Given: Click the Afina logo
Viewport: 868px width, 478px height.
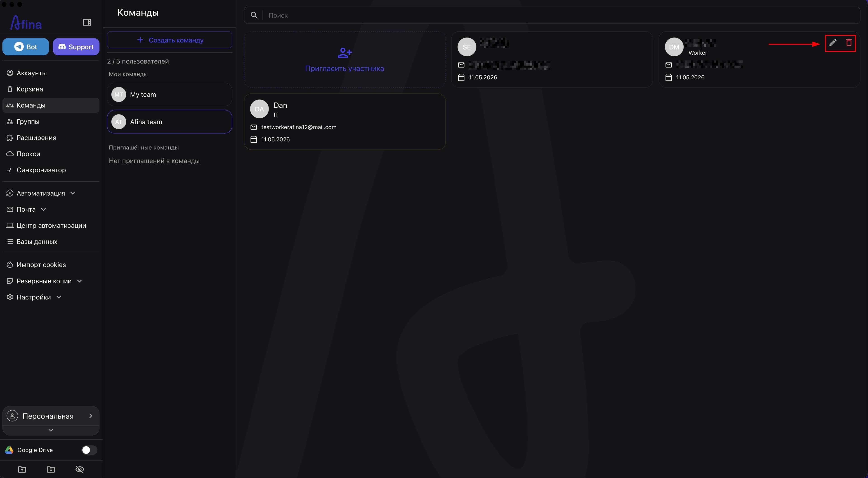Looking at the screenshot, I should pyautogui.click(x=26, y=23).
